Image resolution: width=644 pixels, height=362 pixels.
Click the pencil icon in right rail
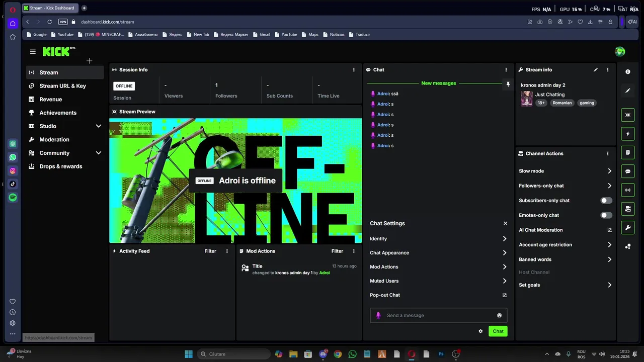tap(628, 91)
